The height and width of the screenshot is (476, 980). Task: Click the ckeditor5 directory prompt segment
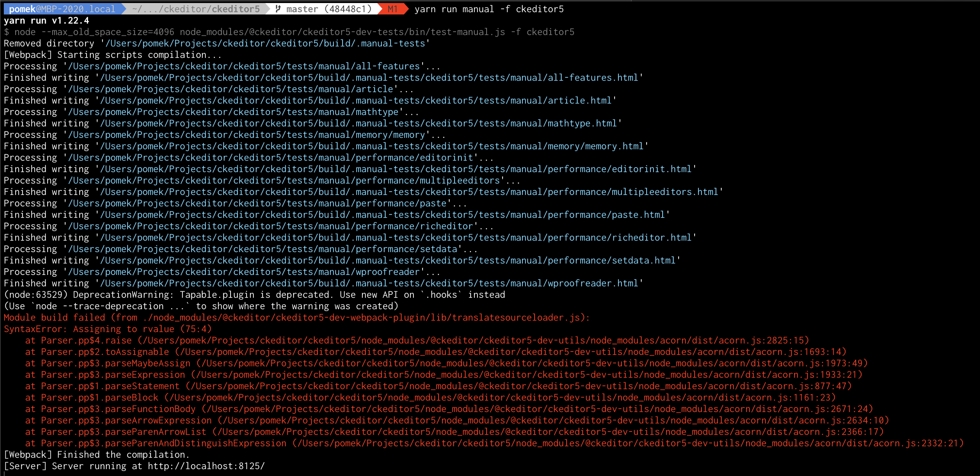[195, 9]
